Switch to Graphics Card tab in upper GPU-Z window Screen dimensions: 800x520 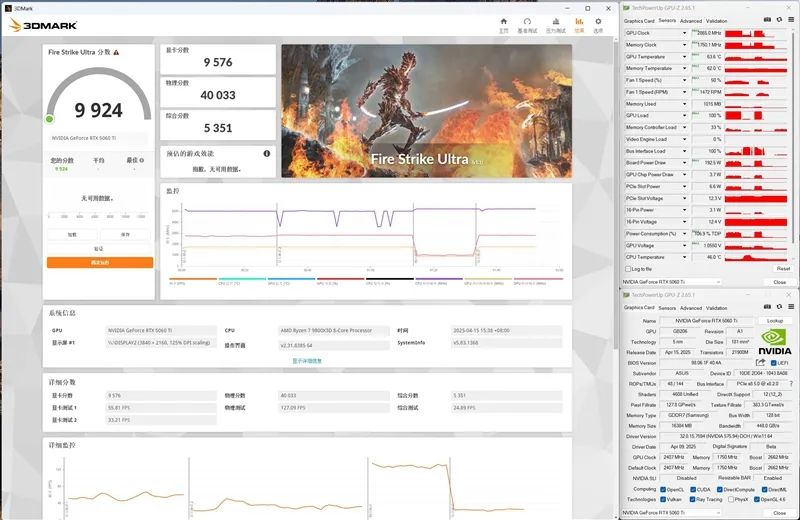tap(639, 21)
